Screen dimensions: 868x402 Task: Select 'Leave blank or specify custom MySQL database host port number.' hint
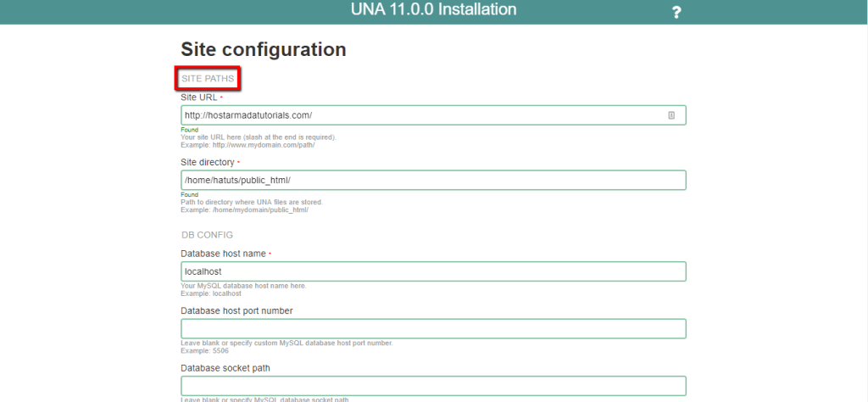pos(287,343)
